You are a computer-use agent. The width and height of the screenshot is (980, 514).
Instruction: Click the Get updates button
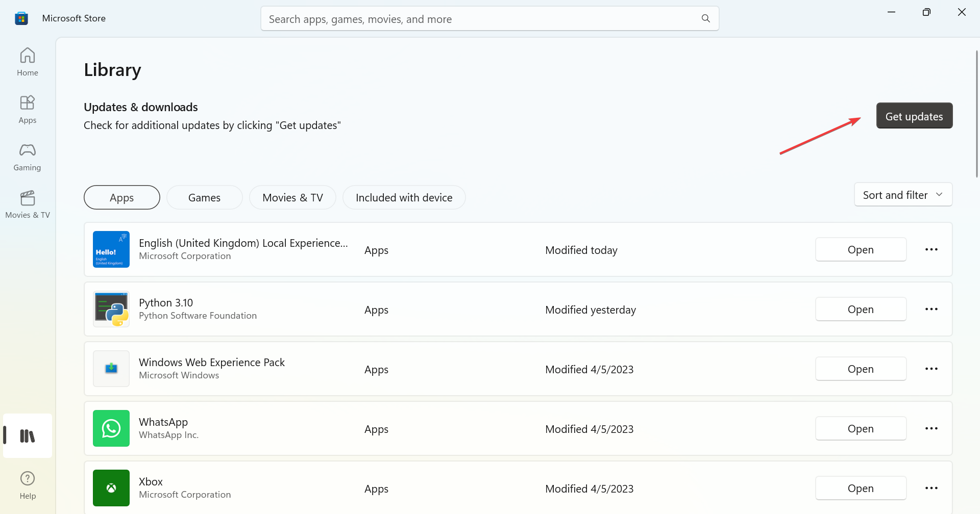click(915, 116)
